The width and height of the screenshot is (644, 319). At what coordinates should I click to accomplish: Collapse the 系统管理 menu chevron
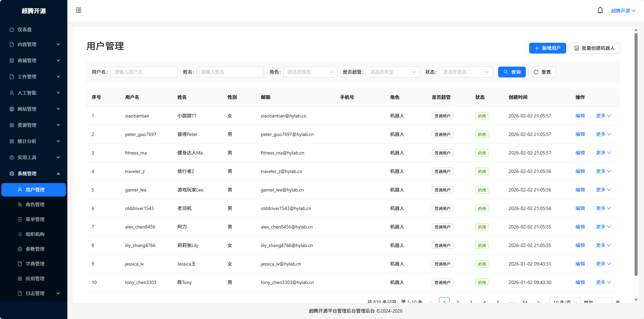58,174
